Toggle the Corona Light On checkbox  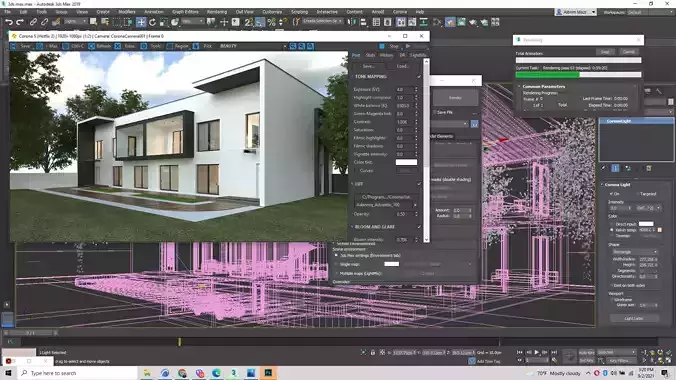pos(612,194)
